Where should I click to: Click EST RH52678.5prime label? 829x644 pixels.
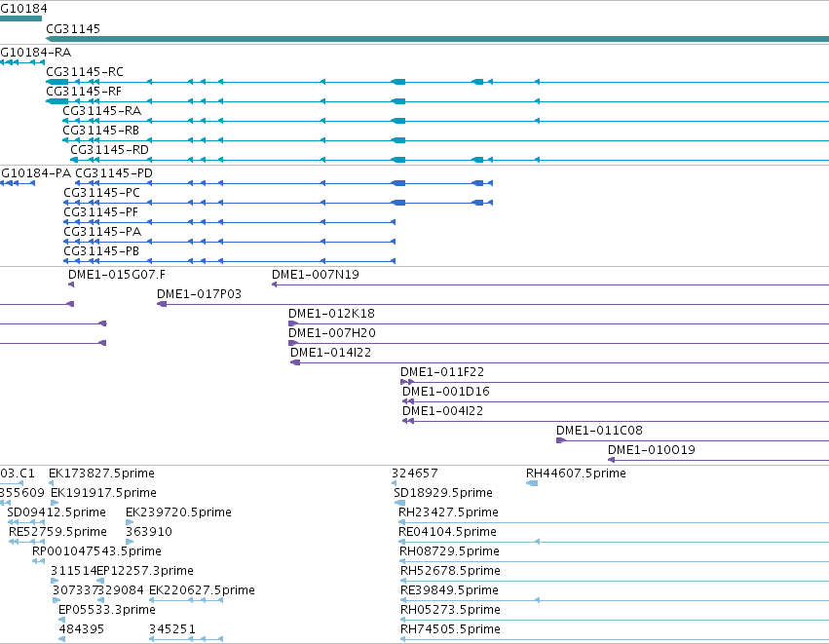(450, 571)
